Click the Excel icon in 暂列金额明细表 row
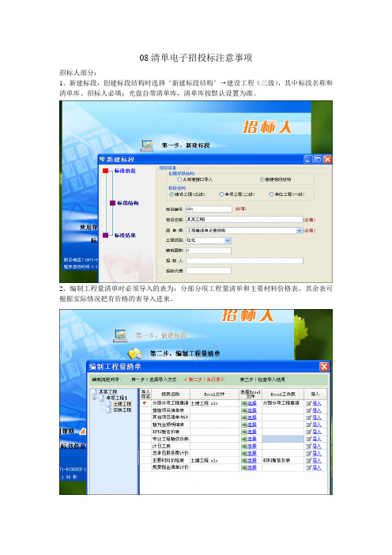 click(x=243, y=425)
